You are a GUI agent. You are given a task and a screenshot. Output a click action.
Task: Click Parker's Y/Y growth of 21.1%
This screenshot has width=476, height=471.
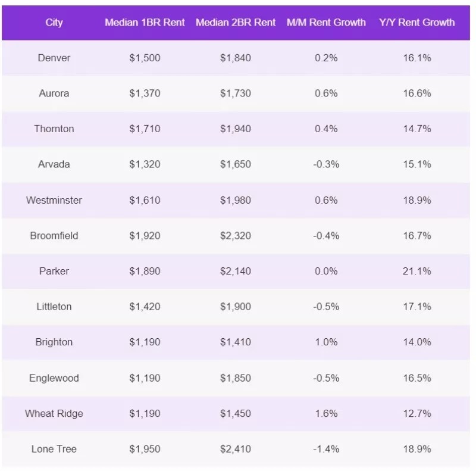pyautogui.click(x=416, y=271)
